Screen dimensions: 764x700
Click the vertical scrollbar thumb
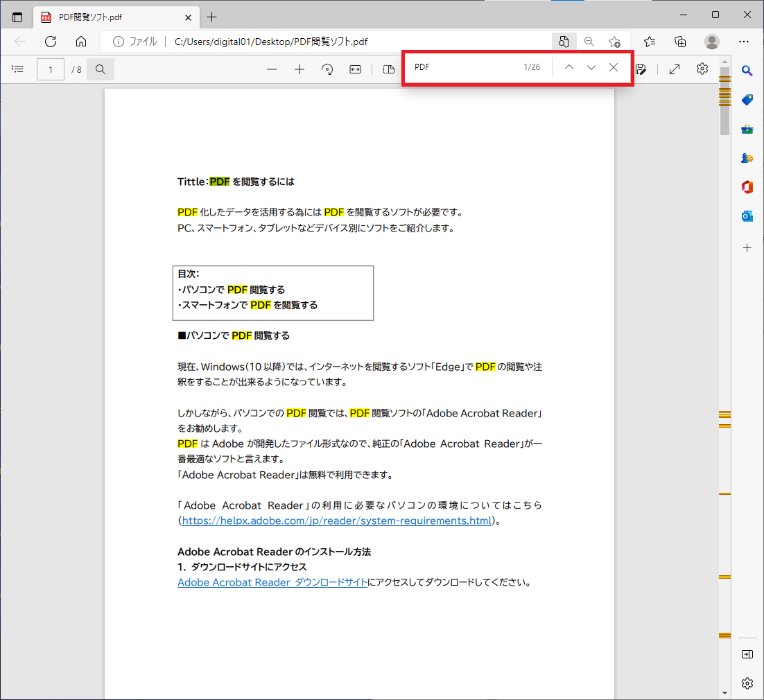point(724,101)
